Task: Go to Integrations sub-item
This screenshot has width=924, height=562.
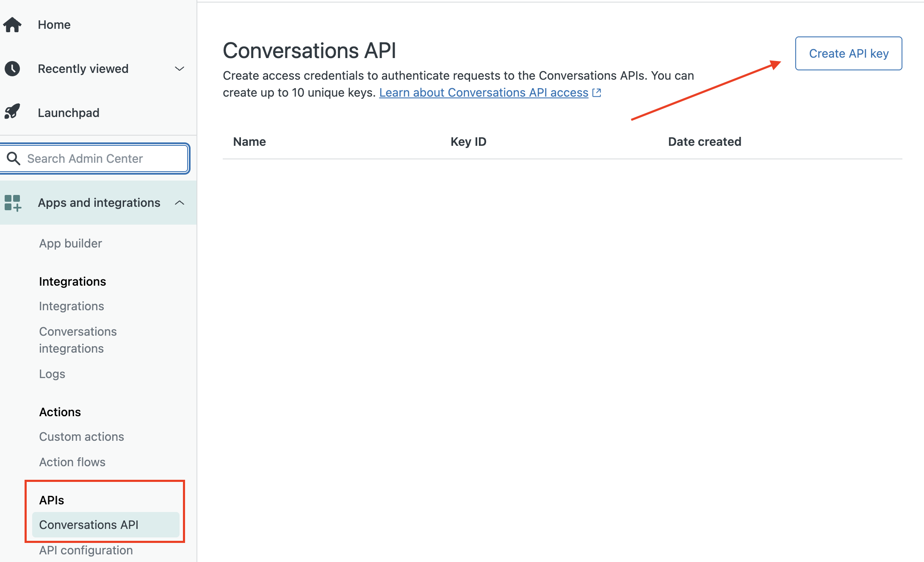Action: click(72, 306)
